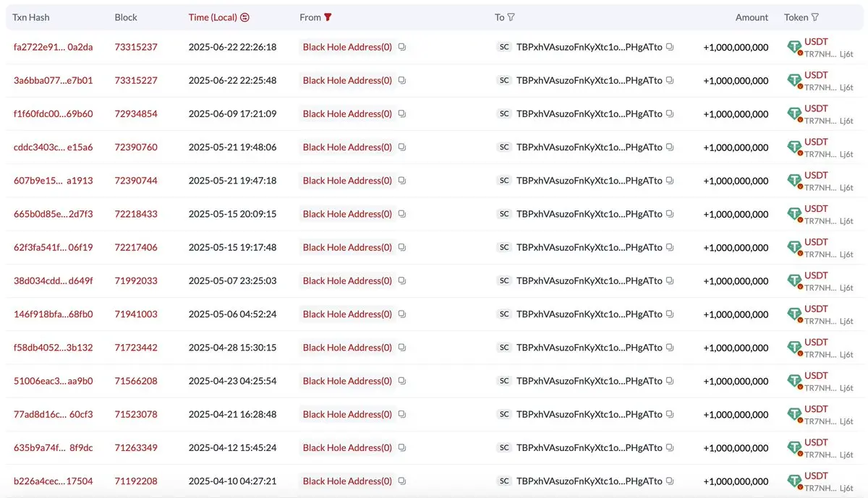868x498 pixels.
Task: Toggle the Time (Local) clock switch icon
Action: click(244, 17)
